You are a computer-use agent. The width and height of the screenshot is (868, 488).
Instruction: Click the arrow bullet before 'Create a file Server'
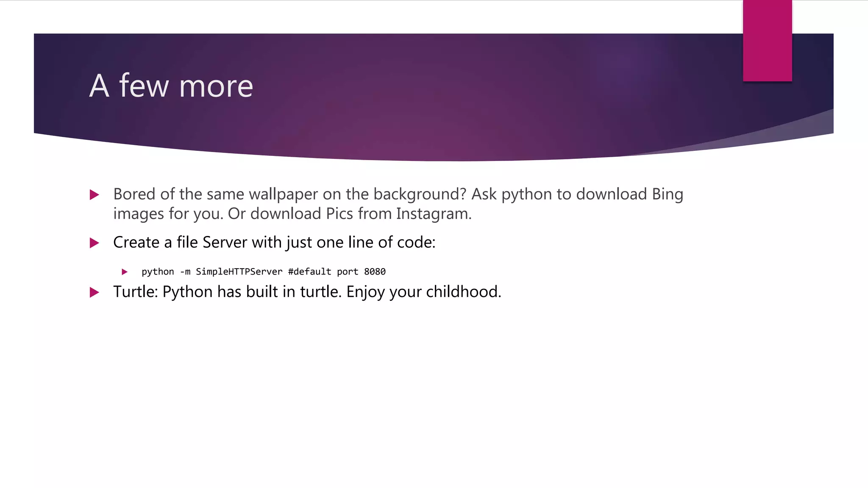click(95, 243)
